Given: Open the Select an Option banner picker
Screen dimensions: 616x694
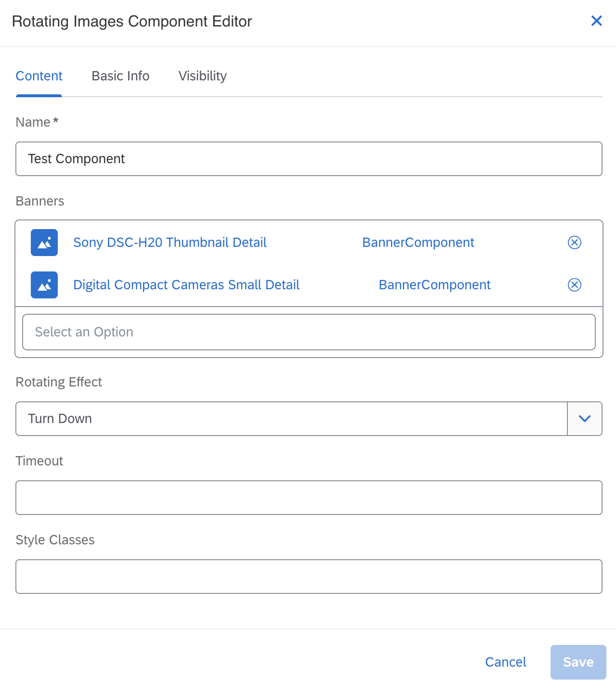Looking at the screenshot, I should [309, 332].
